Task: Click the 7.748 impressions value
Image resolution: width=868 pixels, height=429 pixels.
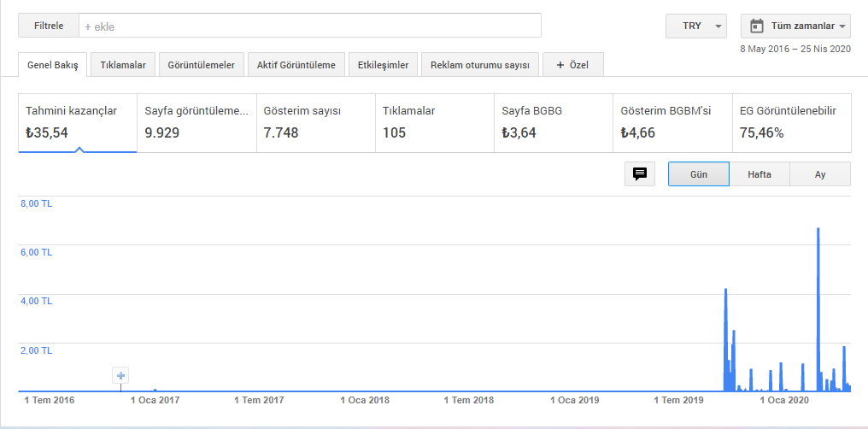Action: [281, 132]
